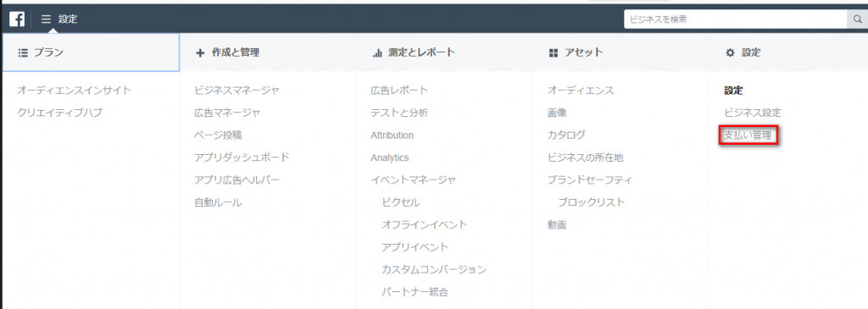Focus the ビジネスを検索 search field

[736, 19]
